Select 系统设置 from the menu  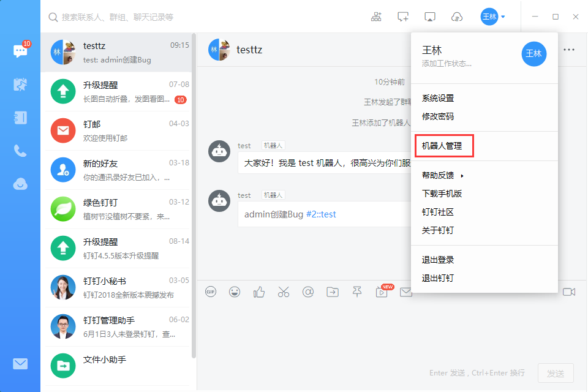pos(437,98)
